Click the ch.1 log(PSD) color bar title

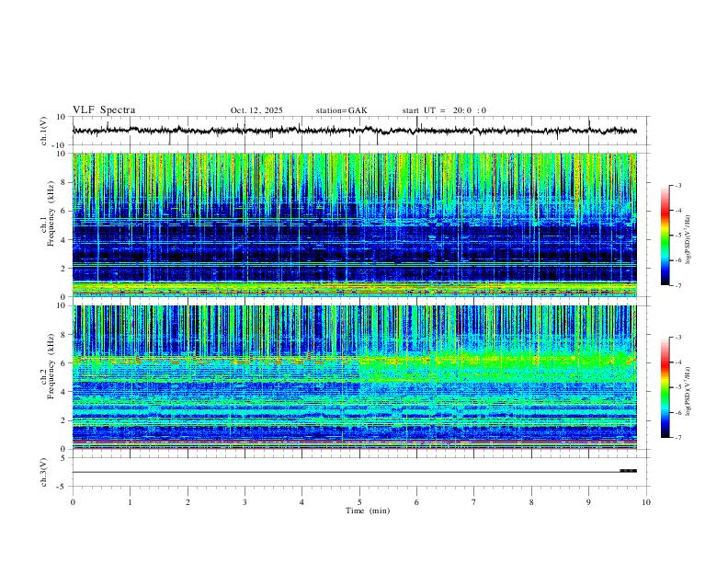click(688, 240)
